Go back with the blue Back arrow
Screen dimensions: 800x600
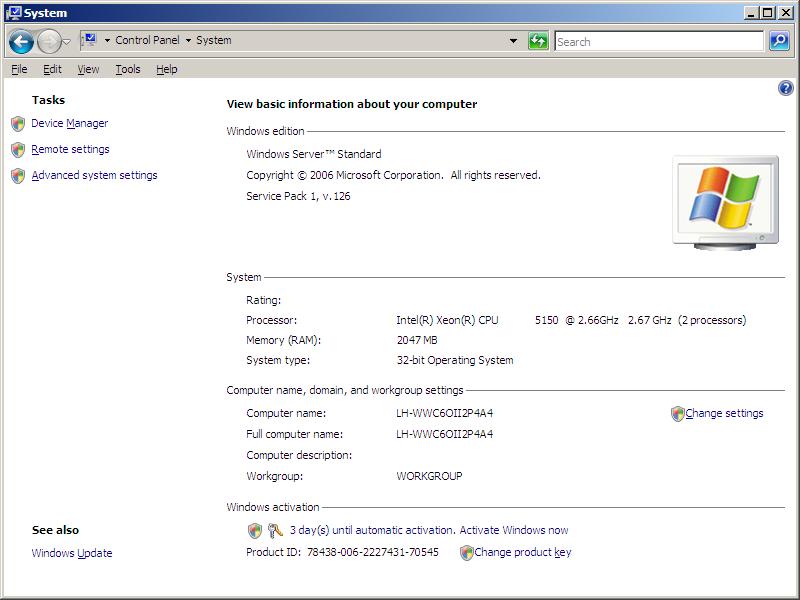point(21,42)
